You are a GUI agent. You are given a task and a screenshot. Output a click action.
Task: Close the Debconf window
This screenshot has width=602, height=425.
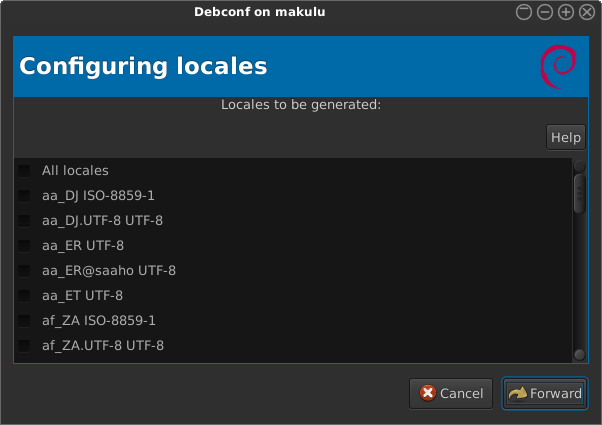(x=585, y=12)
